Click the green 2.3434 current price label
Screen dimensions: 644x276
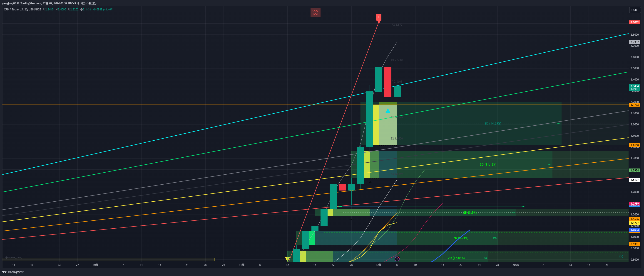634,88
